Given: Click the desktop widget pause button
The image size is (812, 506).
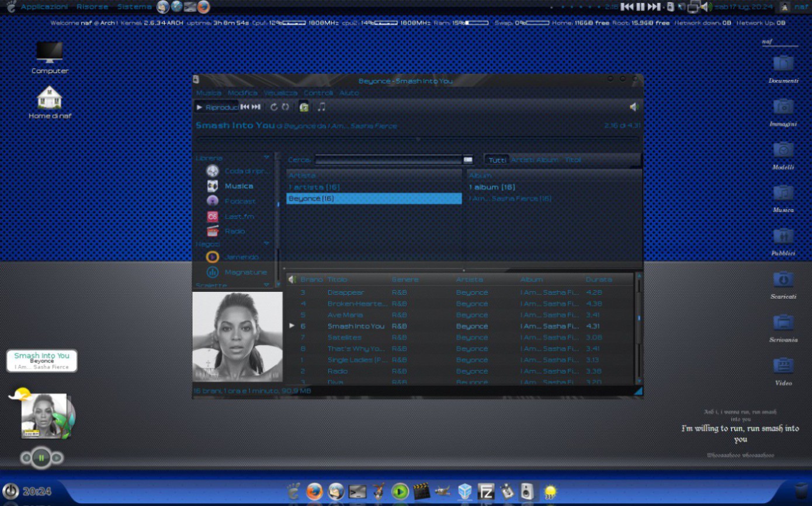Looking at the screenshot, I should click(x=41, y=458).
